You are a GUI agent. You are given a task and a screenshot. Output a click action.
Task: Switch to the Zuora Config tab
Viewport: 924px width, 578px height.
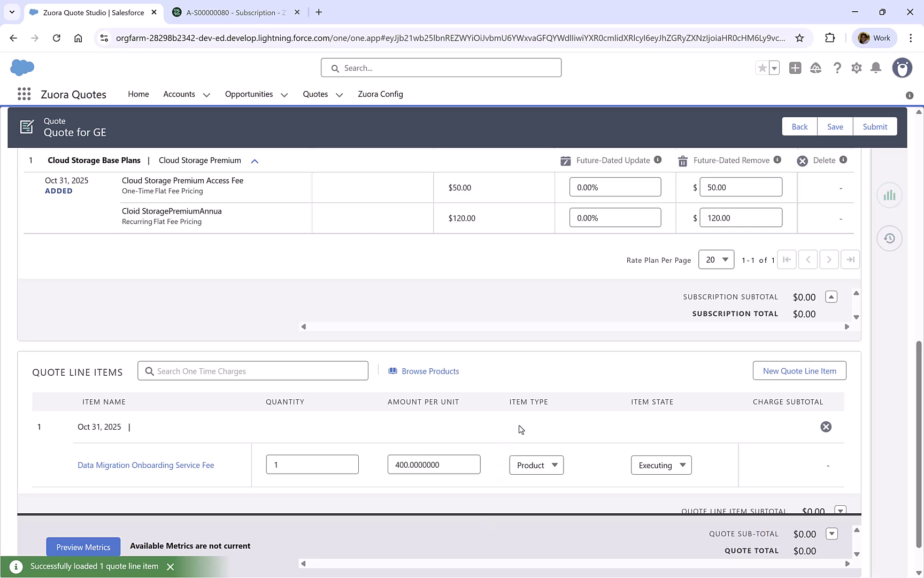click(x=380, y=94)
